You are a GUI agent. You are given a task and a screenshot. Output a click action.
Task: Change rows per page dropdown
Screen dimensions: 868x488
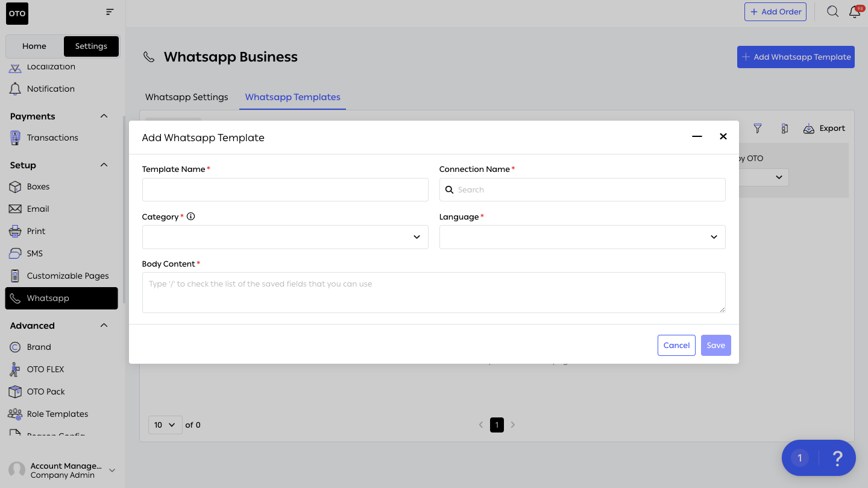coord(165,425)
